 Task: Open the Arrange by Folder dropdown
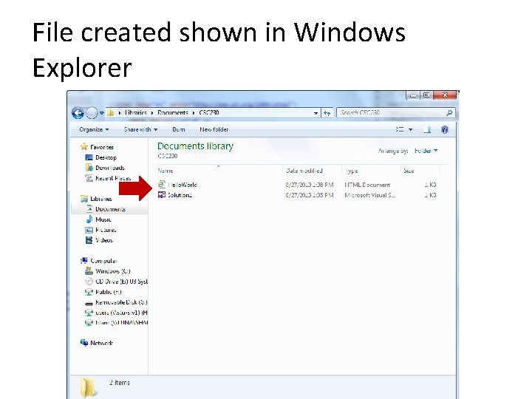426,151
